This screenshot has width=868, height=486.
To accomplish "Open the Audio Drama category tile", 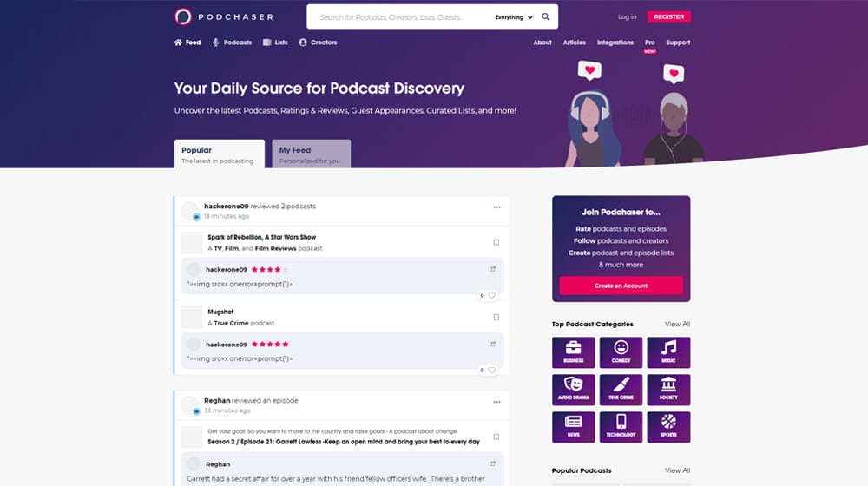I will pyautogui.click(x=574, y=390).
